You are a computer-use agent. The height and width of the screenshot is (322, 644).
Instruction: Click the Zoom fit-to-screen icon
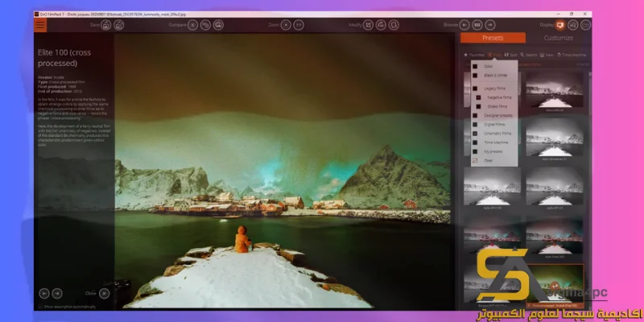(x=286, y=25)
